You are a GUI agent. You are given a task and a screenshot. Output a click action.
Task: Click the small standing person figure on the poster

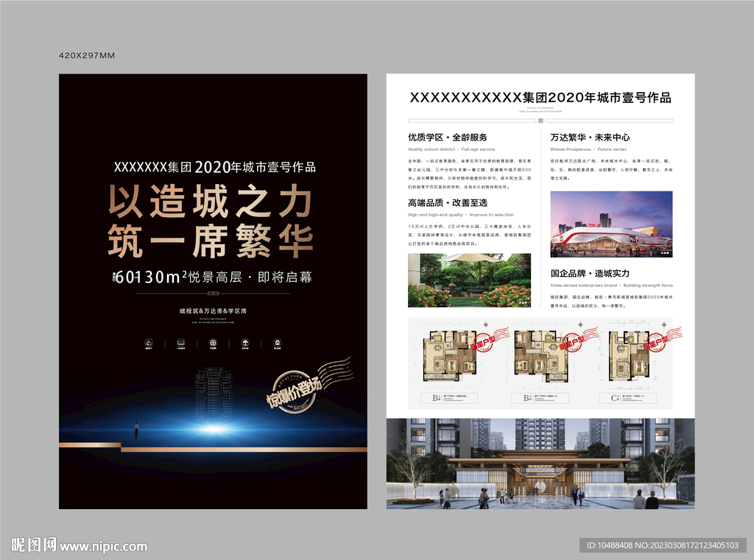click(136, 430)
